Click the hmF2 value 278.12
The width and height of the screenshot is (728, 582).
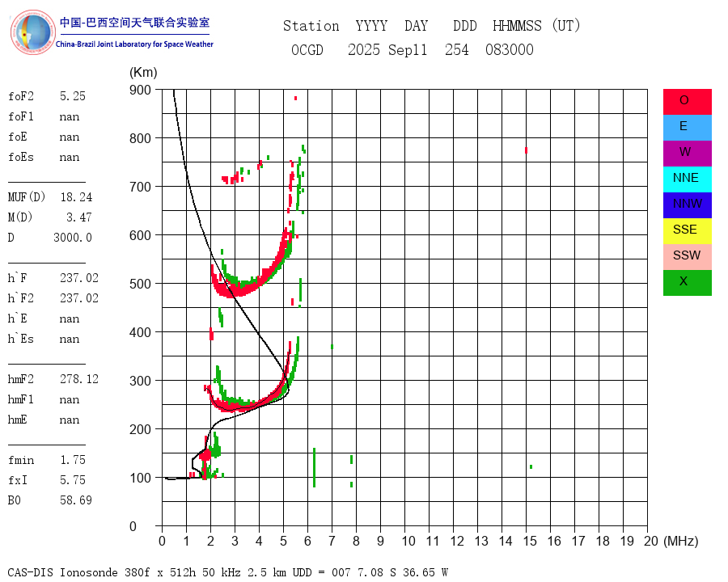(79, 379)
